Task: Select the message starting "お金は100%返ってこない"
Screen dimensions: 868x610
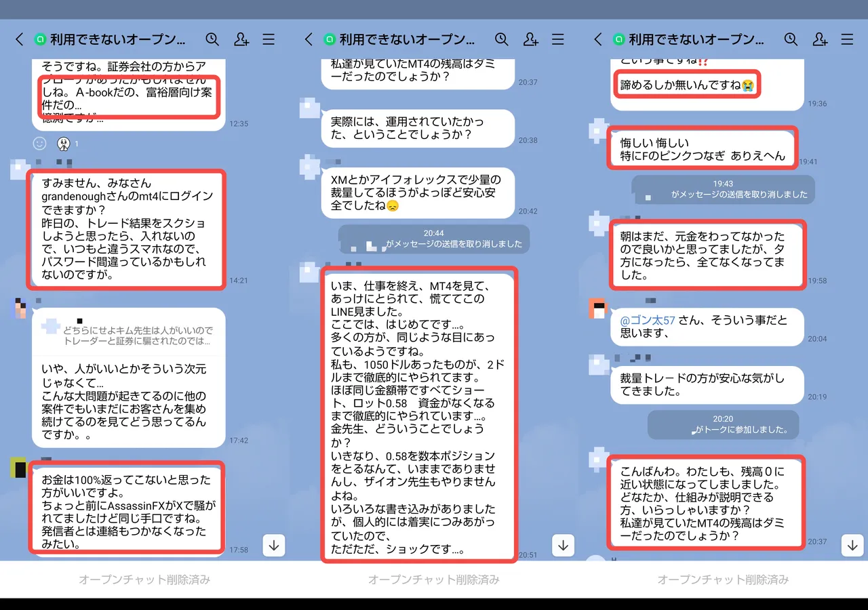Action: coord(128,512)
